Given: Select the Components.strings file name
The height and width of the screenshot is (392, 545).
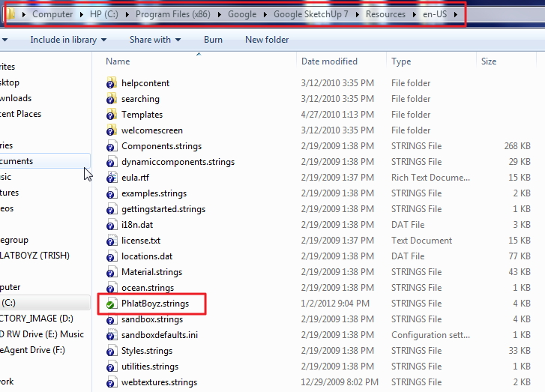Looking at the screenshot, I should click(x=161, y=146).
